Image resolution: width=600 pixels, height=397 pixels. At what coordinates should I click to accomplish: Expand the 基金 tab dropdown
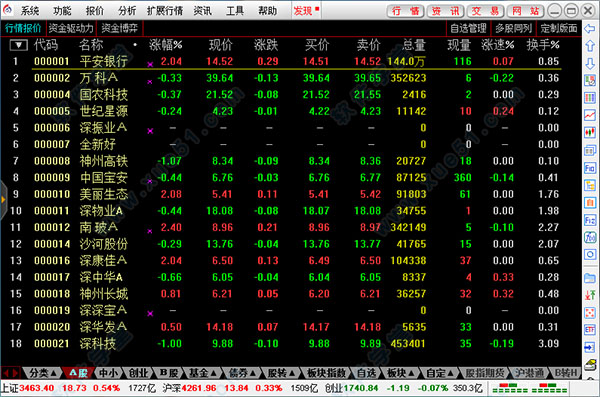214,372
